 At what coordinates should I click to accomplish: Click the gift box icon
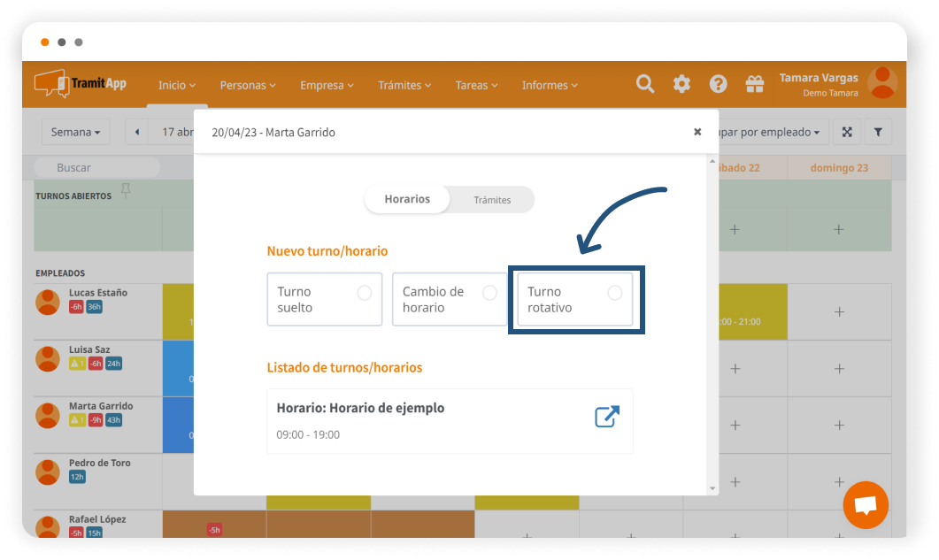754,84
